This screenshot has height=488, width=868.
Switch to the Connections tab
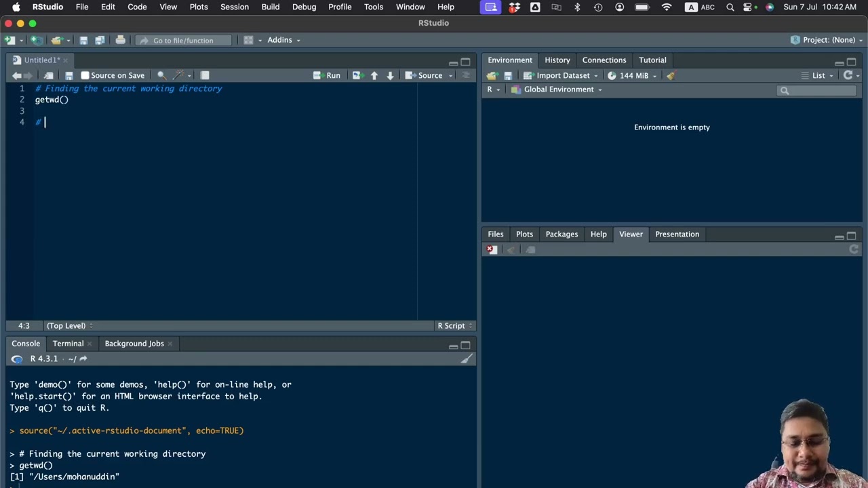click(x=604, y=60)
